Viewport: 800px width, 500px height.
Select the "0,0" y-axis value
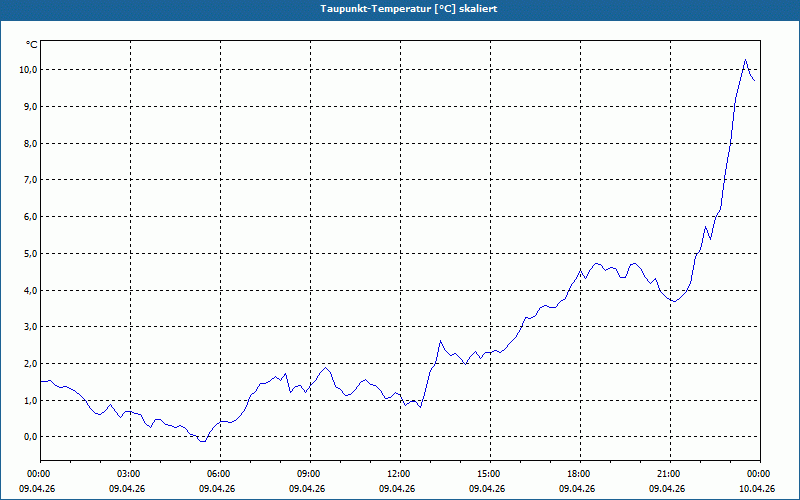point(30,437)
